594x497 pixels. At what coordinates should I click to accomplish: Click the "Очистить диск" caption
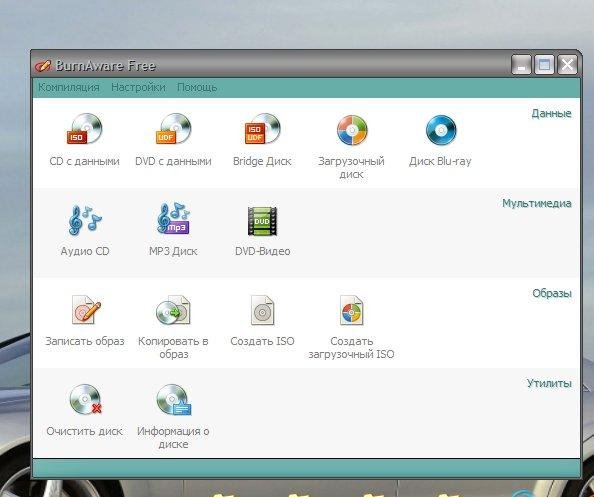(84, 431)
